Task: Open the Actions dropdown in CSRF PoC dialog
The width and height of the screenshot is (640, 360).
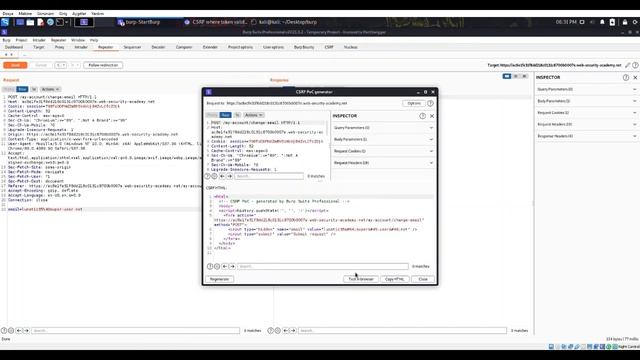Action: pyautogui.click(x=253, y=115)
